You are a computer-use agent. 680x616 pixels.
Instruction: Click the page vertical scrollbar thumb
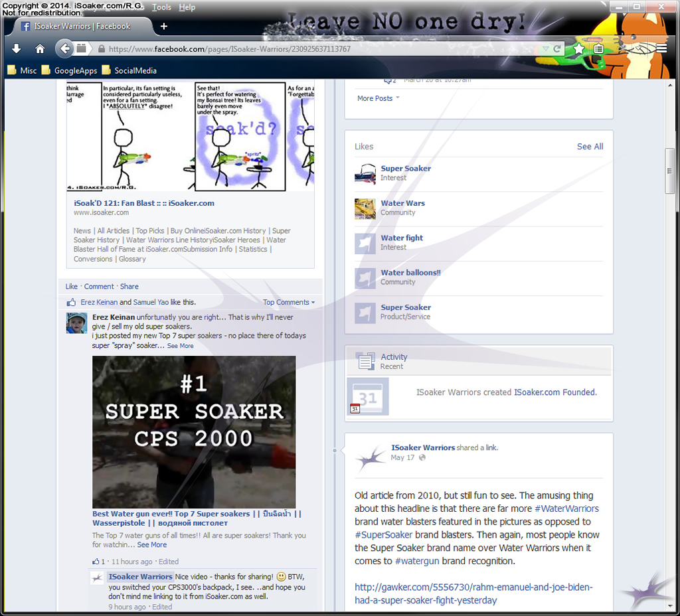click(670, 171)
